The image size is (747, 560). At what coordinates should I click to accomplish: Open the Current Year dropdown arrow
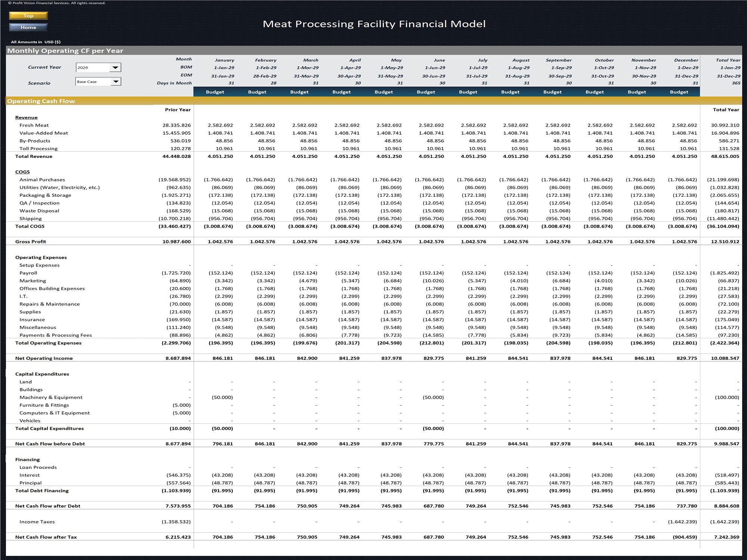115,68
